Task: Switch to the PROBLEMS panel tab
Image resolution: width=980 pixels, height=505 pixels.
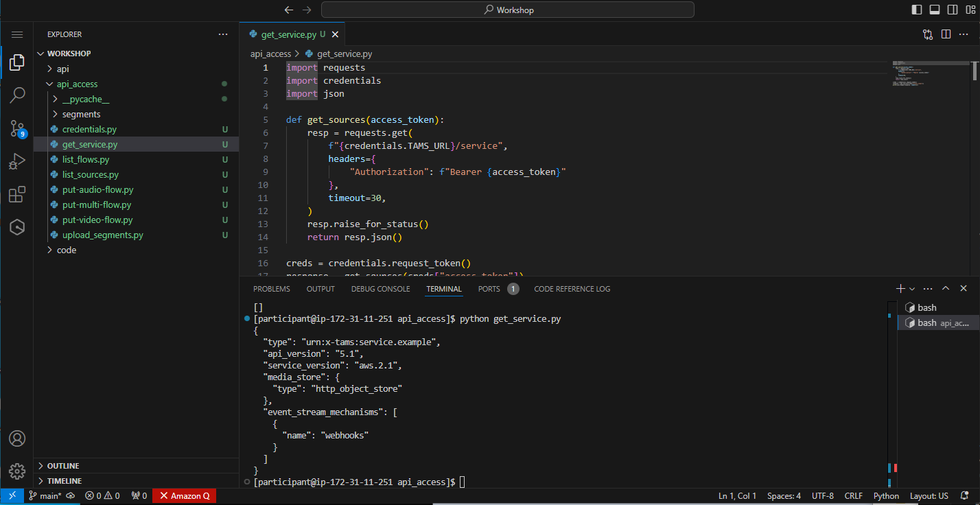Action: tap(272, 289)
